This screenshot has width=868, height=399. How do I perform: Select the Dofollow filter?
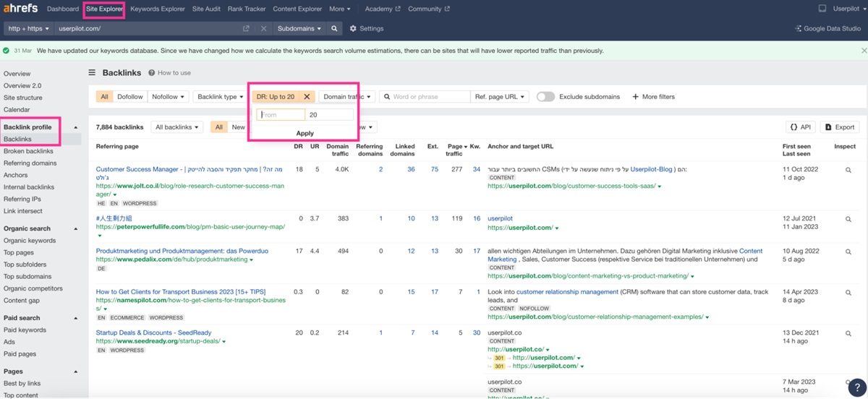click(x=130, y=96)
